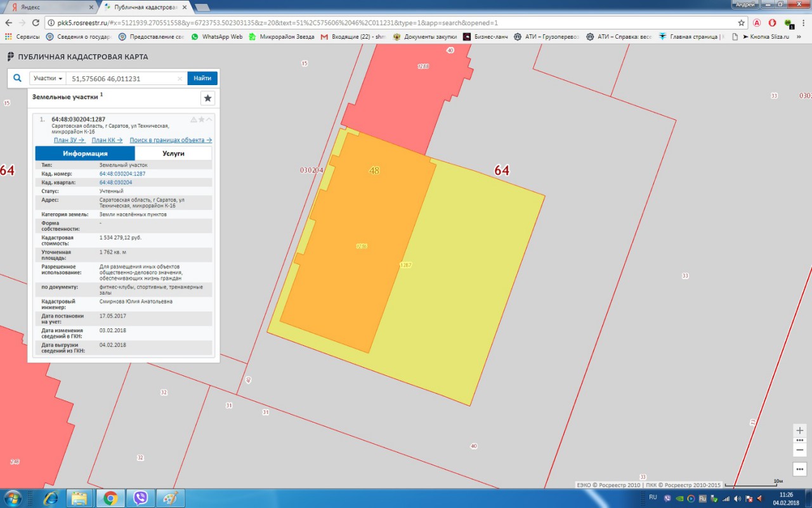This screenshot has width=812, height=508.
Task: Open Viber from the taskbar
Action: point(140,498)
